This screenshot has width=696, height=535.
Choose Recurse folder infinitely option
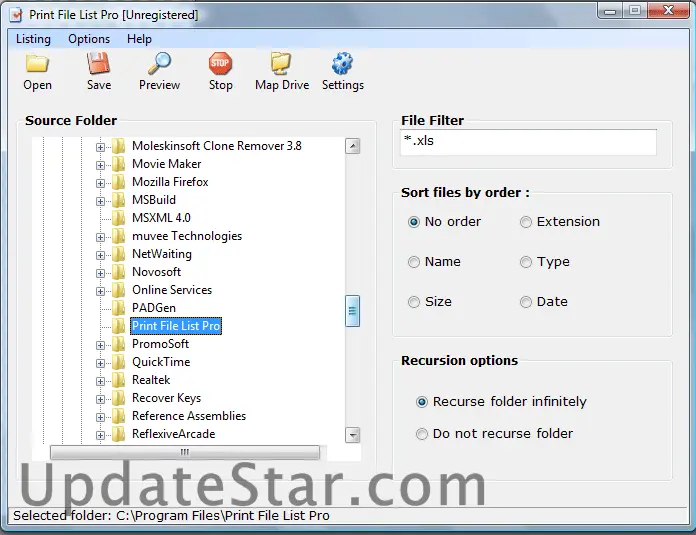422,402
